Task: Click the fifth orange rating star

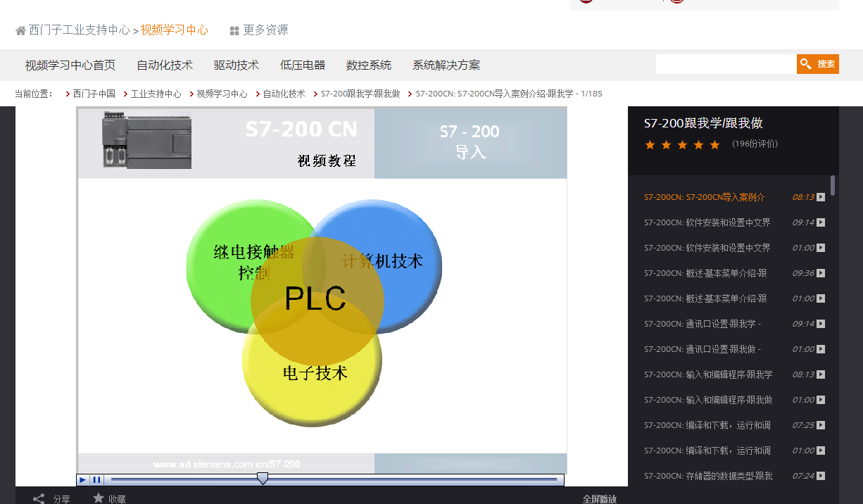Action: pyautogui.click(x=715, y=144)
